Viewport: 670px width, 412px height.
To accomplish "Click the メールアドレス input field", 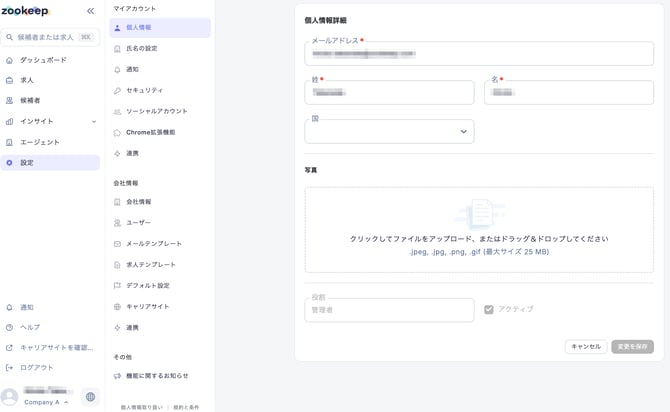I will pyautogui.click(x=479, y=54).
